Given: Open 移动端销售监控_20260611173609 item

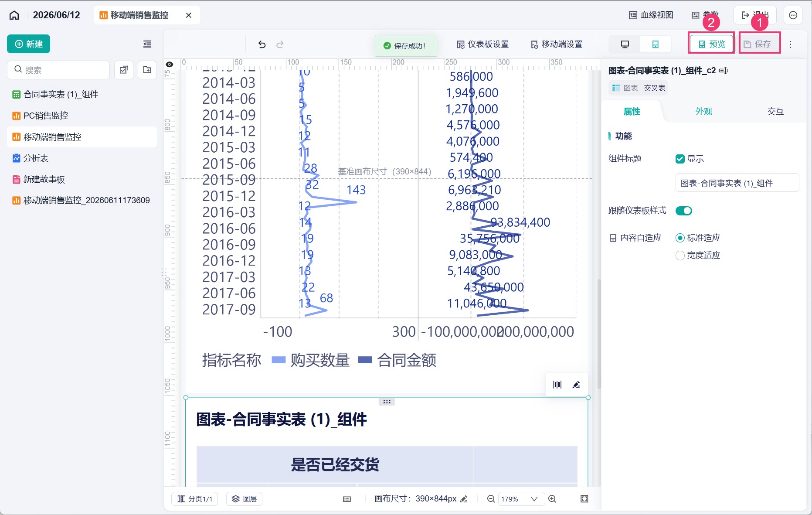Looking at the screenshot, I should 82,200.
